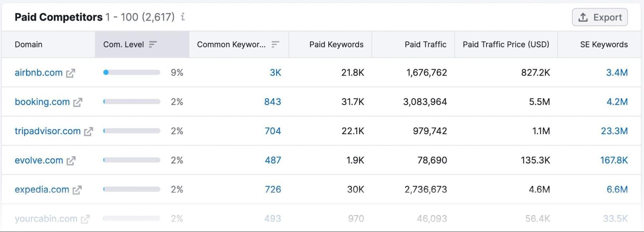Select expedia.com paid keywords value 30K
The image size is (644, 232).
point(356,189)
